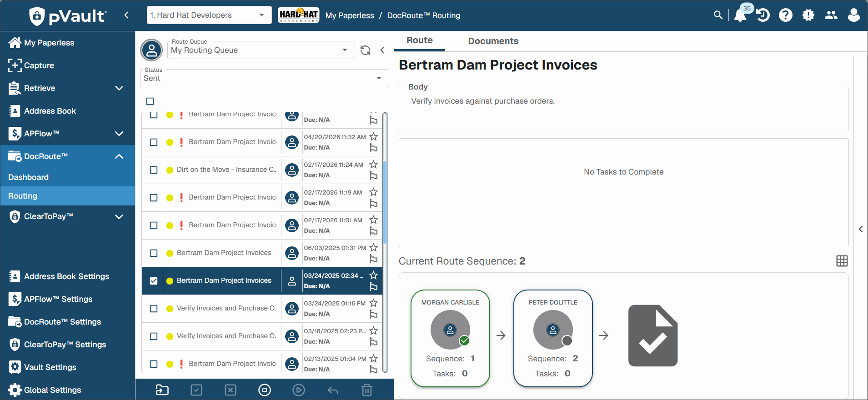
Task: Click the Route Queue user avatar icon
Action: coord(152,50)
